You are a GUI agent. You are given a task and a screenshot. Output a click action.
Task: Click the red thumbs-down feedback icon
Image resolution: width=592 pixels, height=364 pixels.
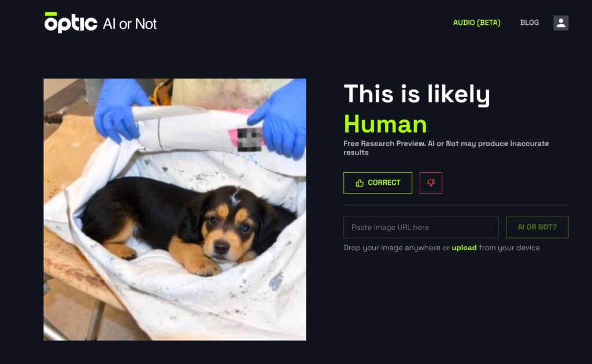pos(431,183)
